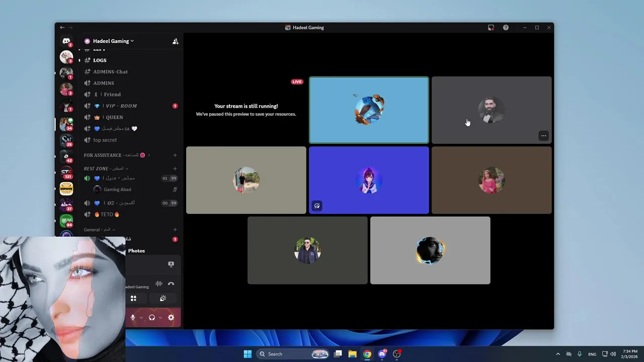This screenshot has height=362, width=644.
Task: Open the taskbar volume icon
Action: 613,354
